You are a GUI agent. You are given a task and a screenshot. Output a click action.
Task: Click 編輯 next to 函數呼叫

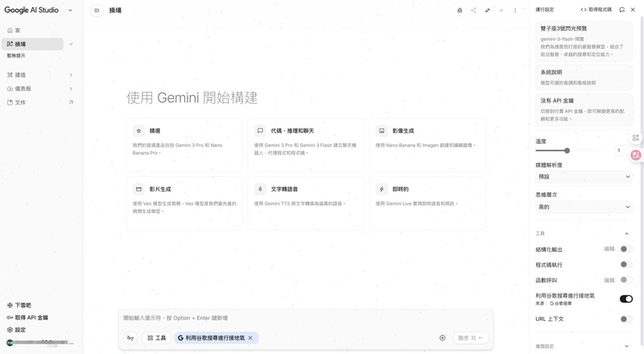coord(609,280)
